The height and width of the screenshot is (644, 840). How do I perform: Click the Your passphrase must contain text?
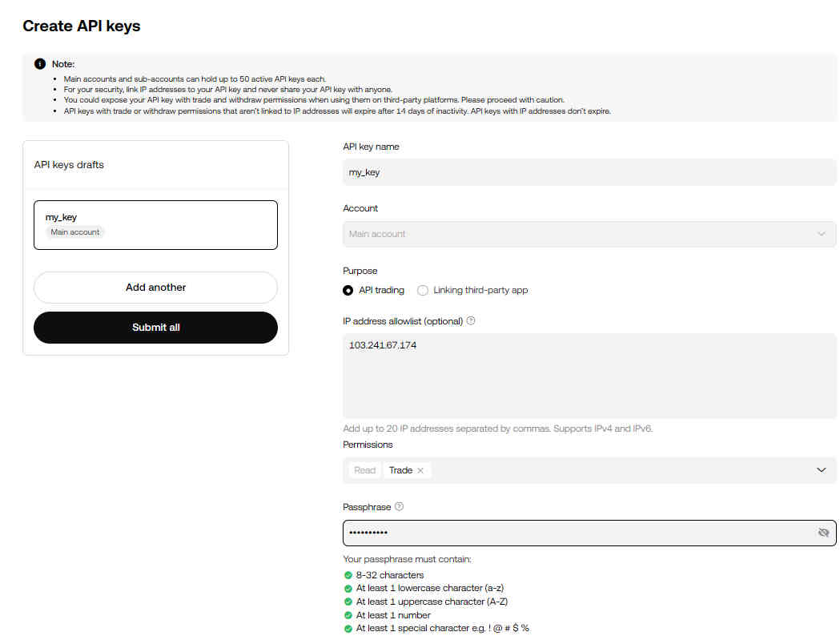coord(407,559)
